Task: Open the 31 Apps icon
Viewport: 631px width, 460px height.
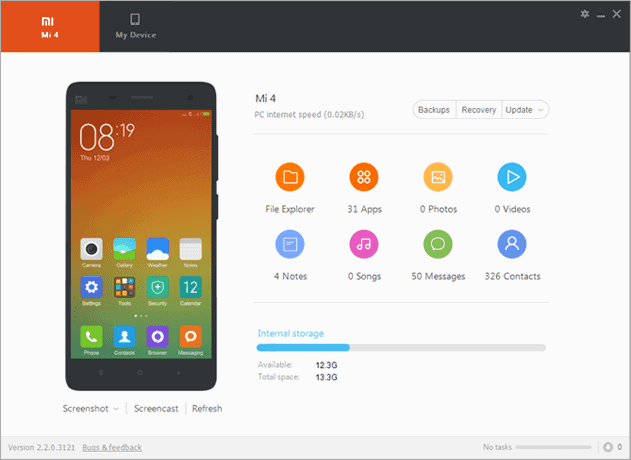Action: point(364,177)
